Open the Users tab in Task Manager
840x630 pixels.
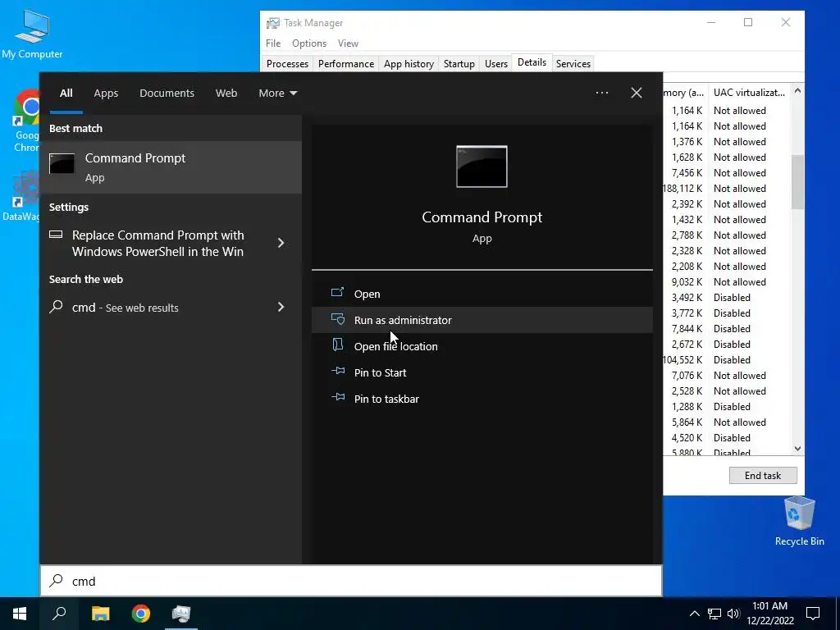point(496,64)
